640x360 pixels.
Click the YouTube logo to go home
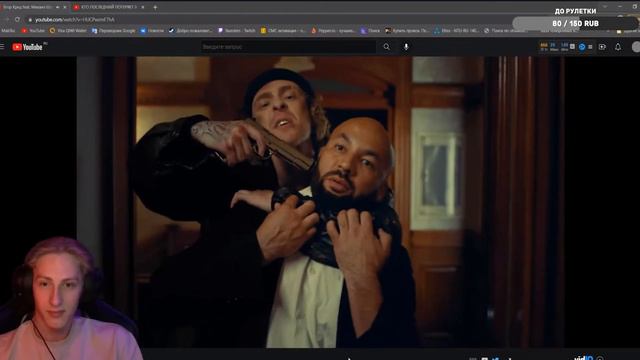(28, 47)
